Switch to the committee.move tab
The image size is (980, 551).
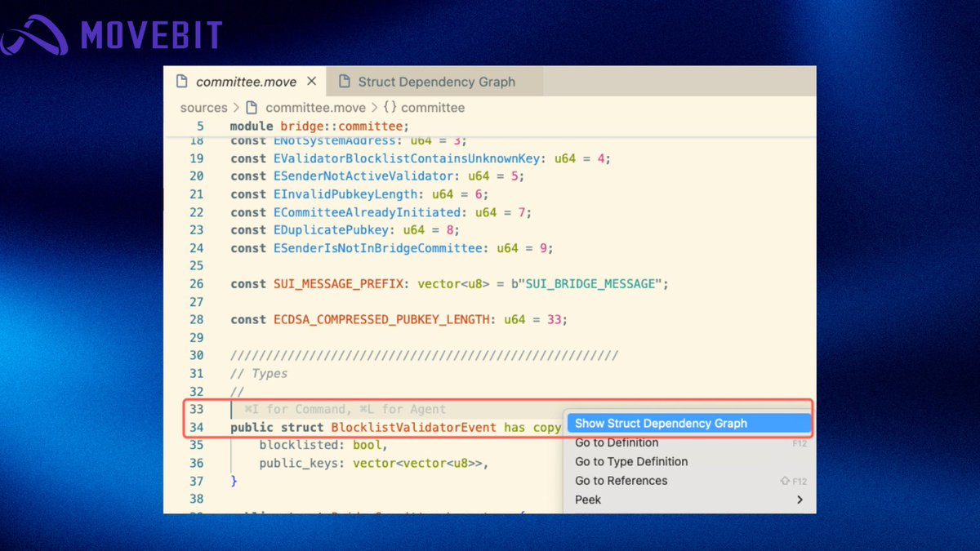coord(245,82)
